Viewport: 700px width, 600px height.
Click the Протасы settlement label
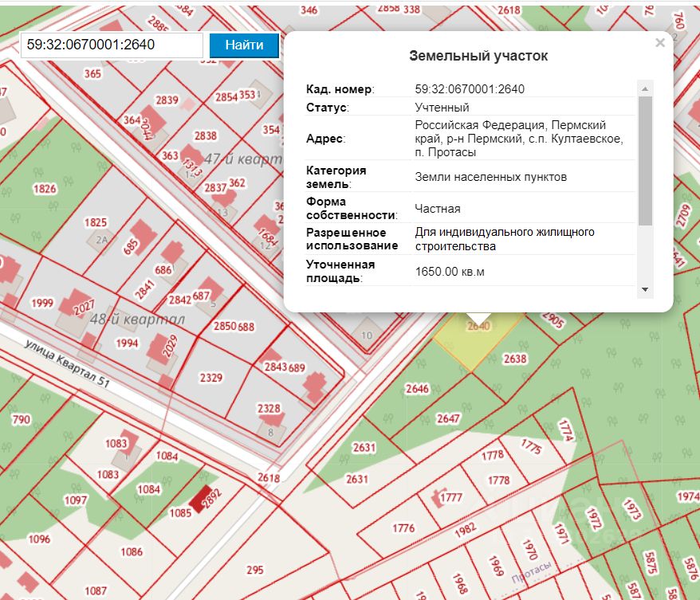531,572
